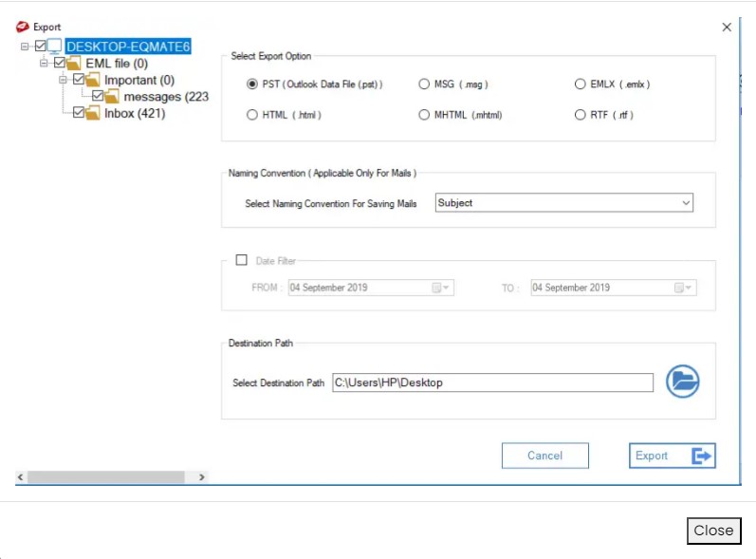Open the FROM date calendar picker
The image size is (756, 559).
tap(441, 288)
